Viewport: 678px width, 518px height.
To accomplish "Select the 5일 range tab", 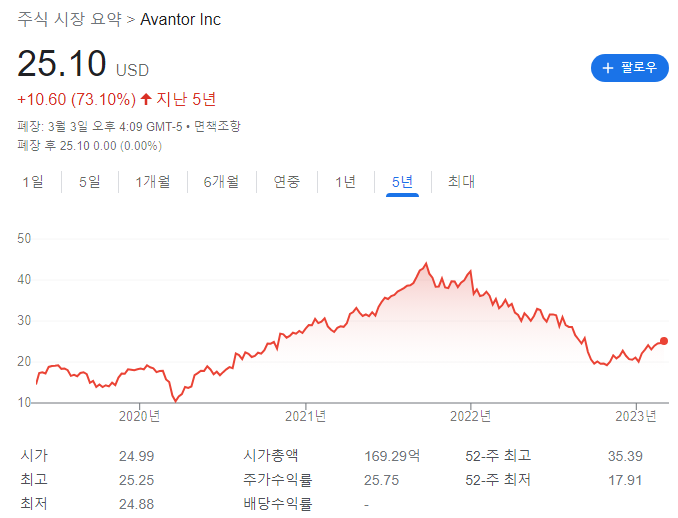I will point(90,182).
